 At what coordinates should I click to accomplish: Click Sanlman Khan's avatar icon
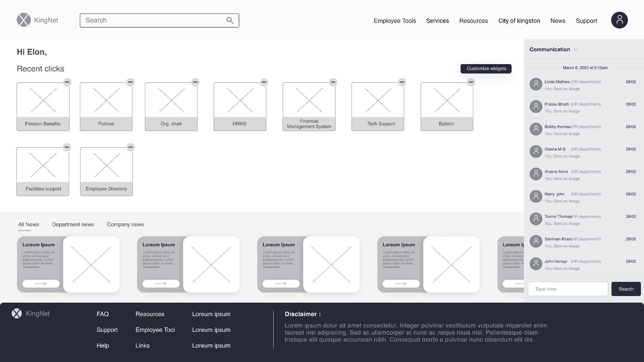[x=536, y=241]
